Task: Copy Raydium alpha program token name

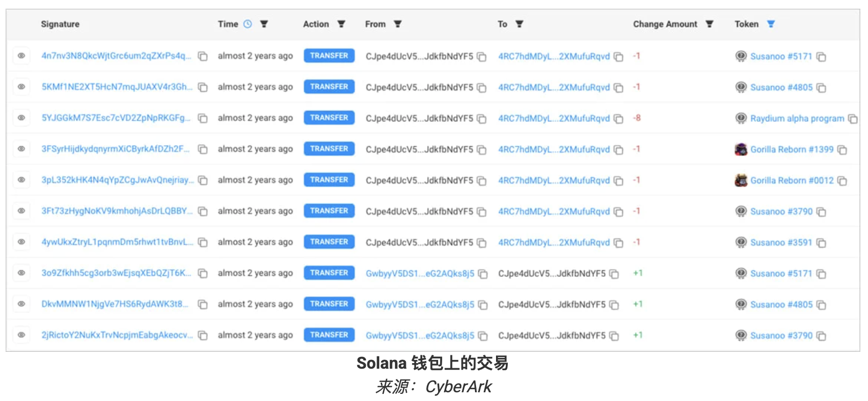Action: pyautogui.click(x=853, y=119)
